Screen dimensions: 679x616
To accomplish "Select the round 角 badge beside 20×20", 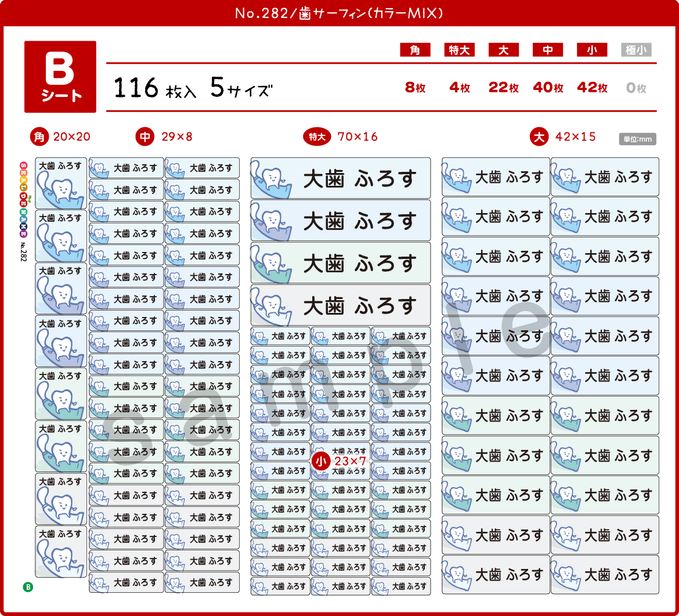I will [x=39, y=137].
